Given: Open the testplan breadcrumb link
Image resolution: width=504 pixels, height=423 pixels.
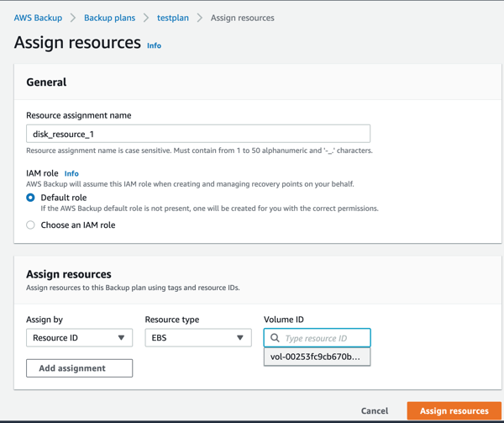Looking at the screenshot, I should click(173, 18).
